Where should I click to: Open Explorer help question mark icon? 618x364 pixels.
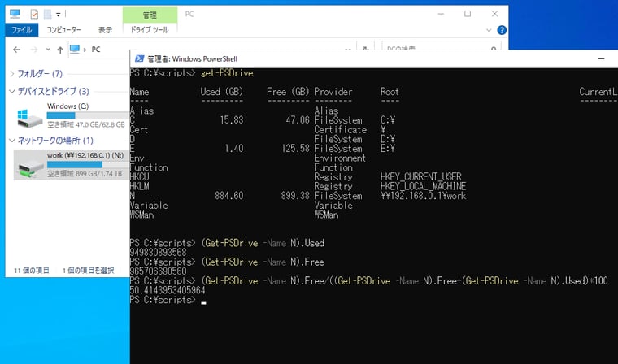coord(502,30)
